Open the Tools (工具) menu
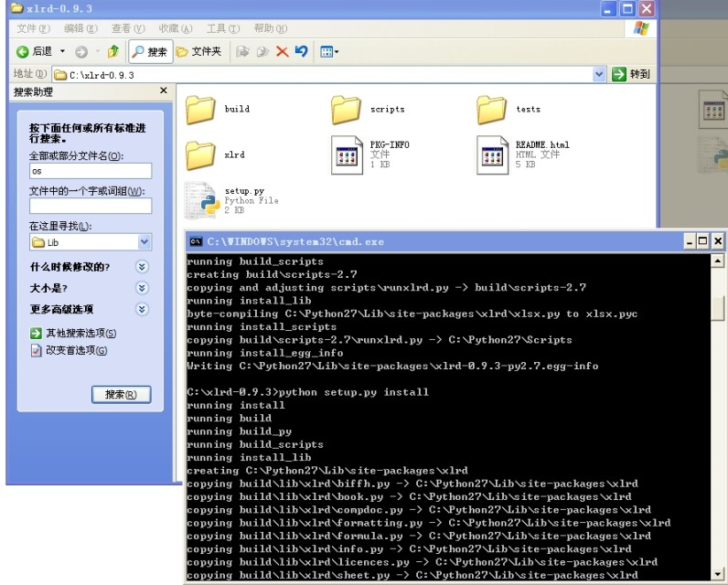The width and height of the screenshot is (728, 585). (x=223, y=28)
